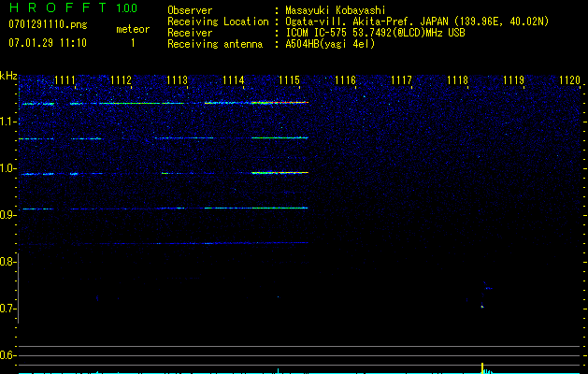Click the 0.8 kHz frequency label
Screen dimensions: 588x374
coord(7,262)
